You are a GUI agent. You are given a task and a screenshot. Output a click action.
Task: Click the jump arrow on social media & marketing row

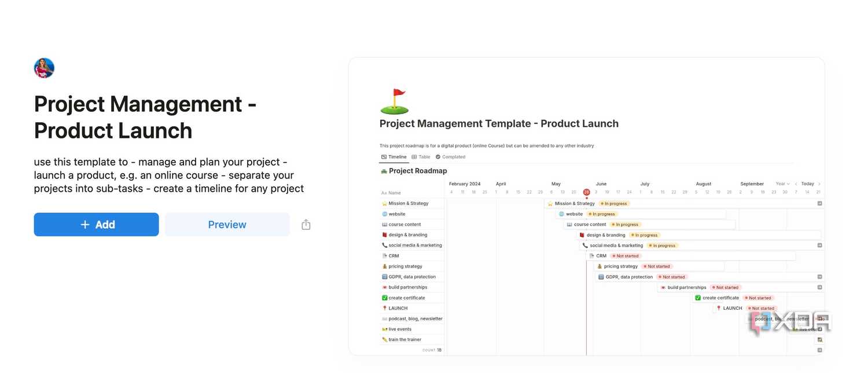click(x=819, y=245)
